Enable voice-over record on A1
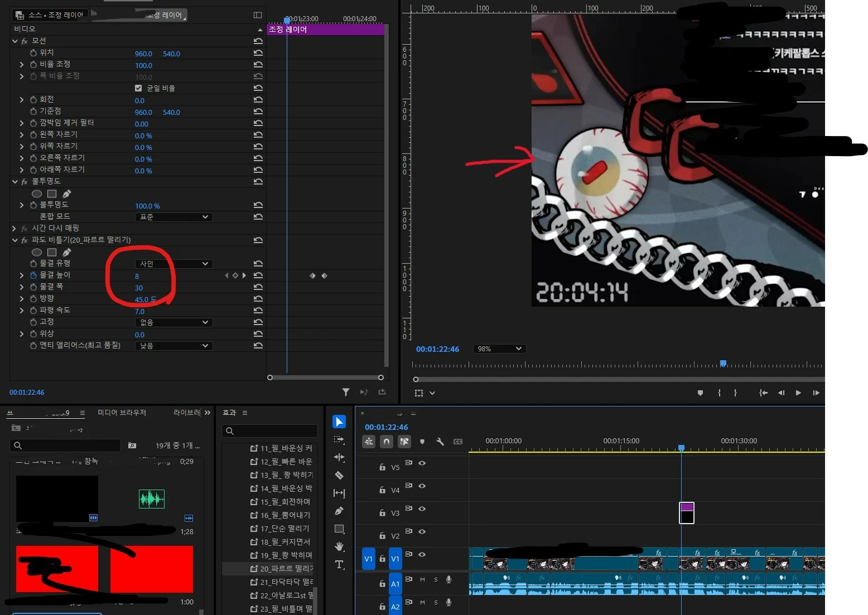Screen dimensions: 868x615 [x=449, y=580]
